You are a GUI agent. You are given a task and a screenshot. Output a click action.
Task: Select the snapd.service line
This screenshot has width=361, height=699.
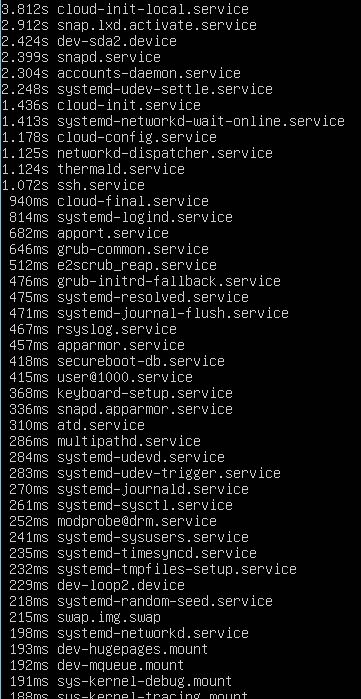pos(81,57)
